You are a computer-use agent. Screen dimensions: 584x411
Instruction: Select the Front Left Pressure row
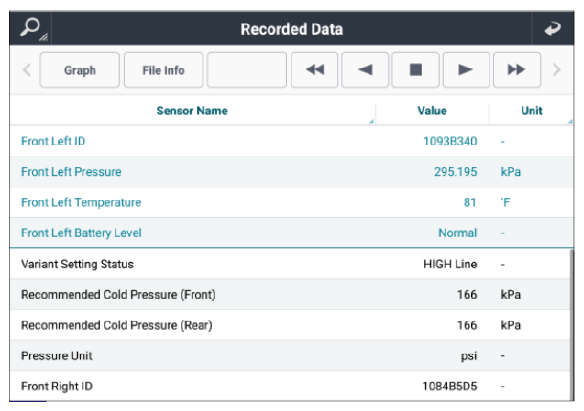pyautogui.click(x=292, y=172)
